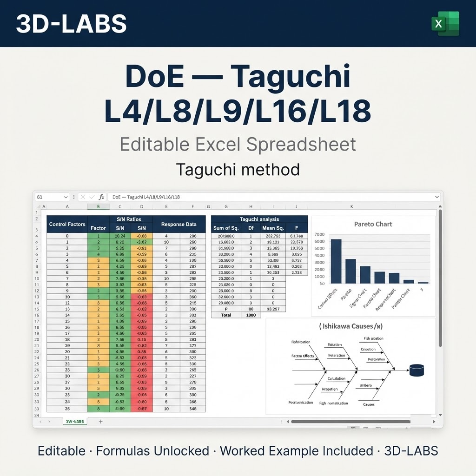Click the Taguchi analysis header cell
Viewport: 476px width, 476px height.
tap(259, 219)
